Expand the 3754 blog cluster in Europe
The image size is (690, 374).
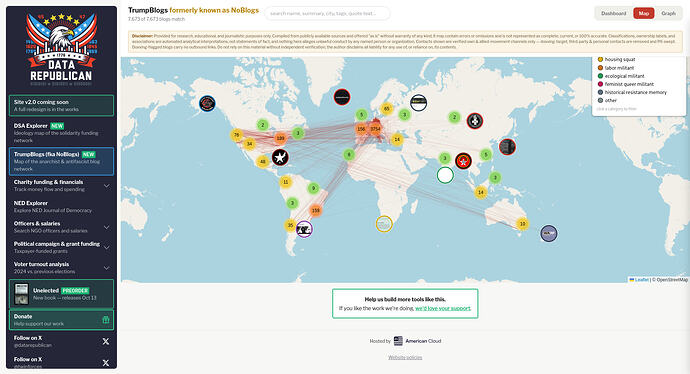375,129
